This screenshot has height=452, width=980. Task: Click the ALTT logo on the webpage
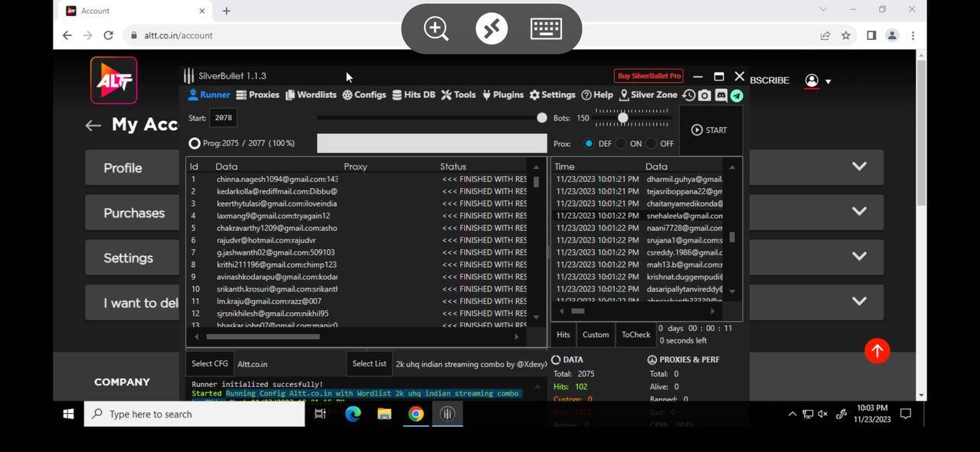114,80
